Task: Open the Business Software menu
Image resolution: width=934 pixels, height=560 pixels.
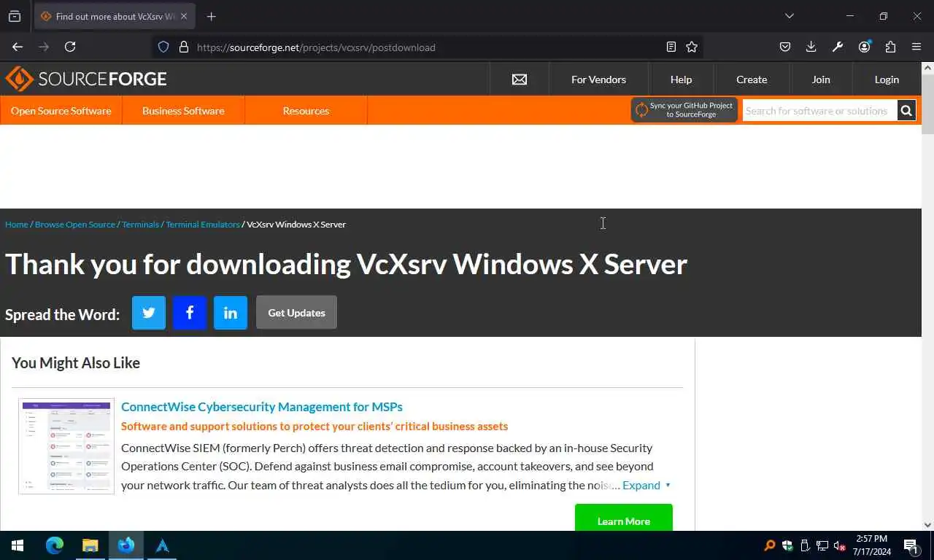Action: pos(183,111)
